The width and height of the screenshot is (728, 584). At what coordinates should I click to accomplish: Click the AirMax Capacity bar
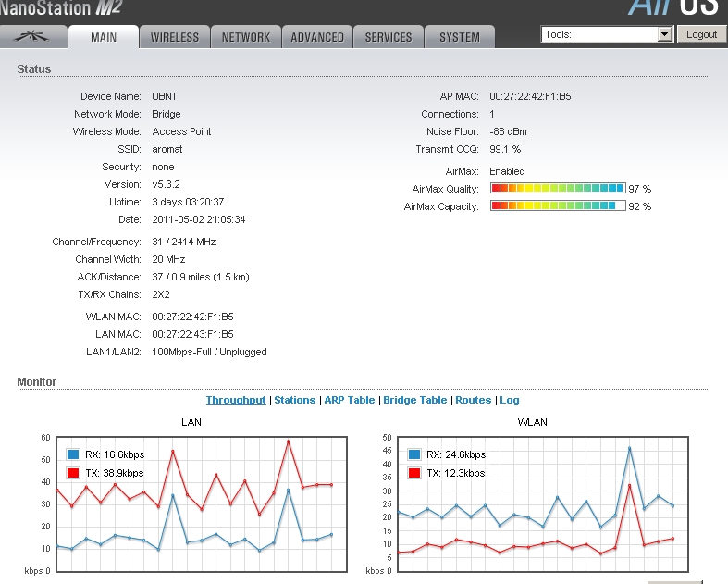click(x=557, y=206)
